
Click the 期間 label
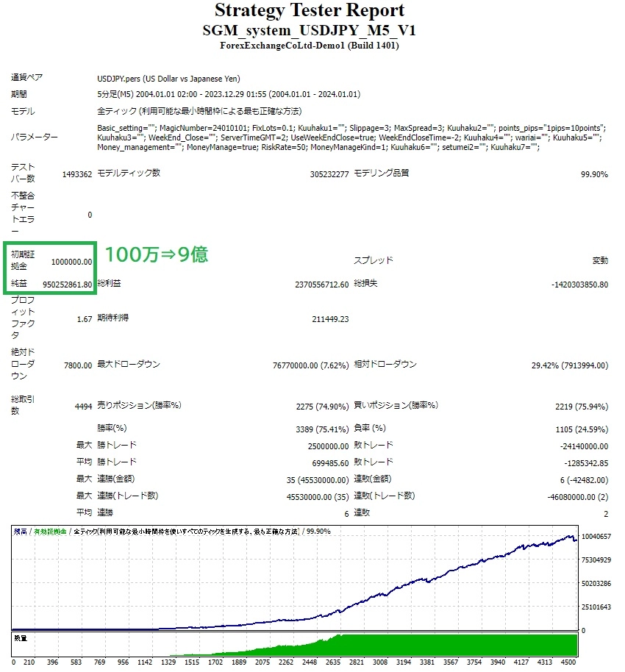coord(19,94)
